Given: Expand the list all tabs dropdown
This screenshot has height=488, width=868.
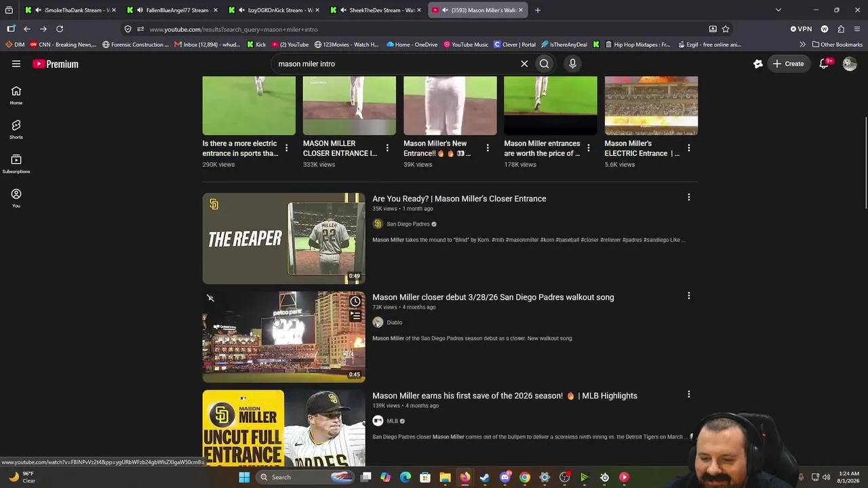Looking at the screenshot, I should [778, 10].
